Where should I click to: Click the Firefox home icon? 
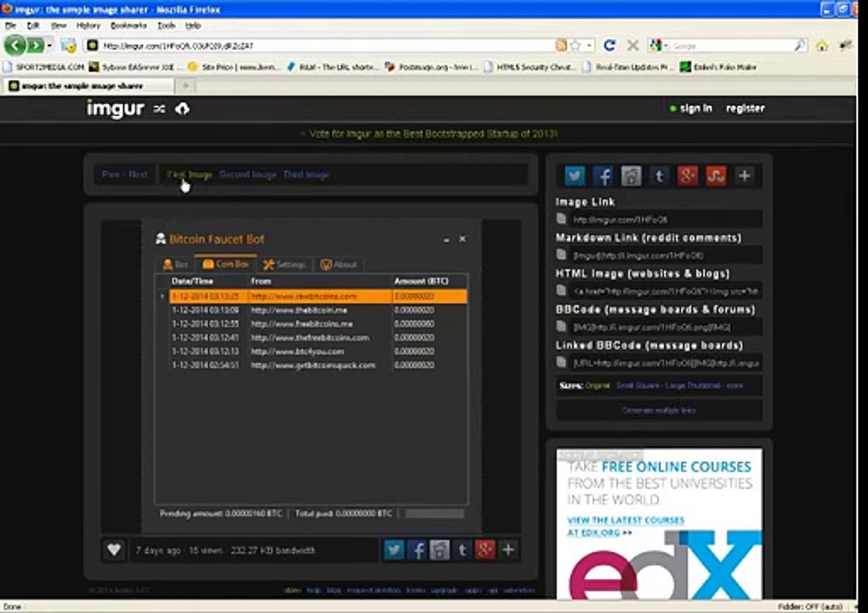point(822,45)
